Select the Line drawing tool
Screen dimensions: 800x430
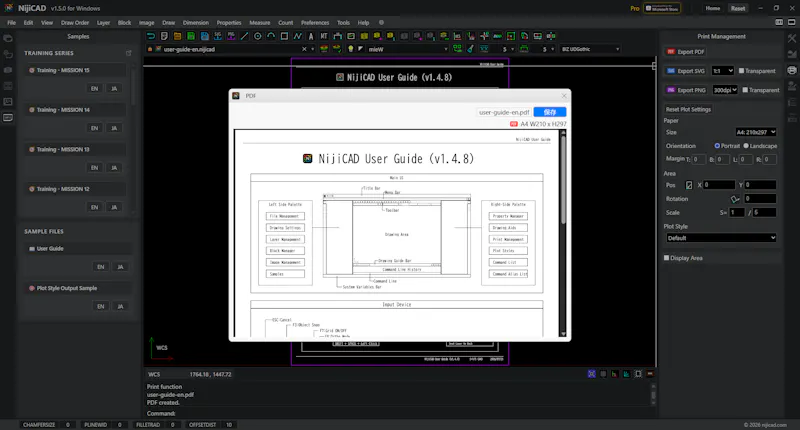(244, 36)
